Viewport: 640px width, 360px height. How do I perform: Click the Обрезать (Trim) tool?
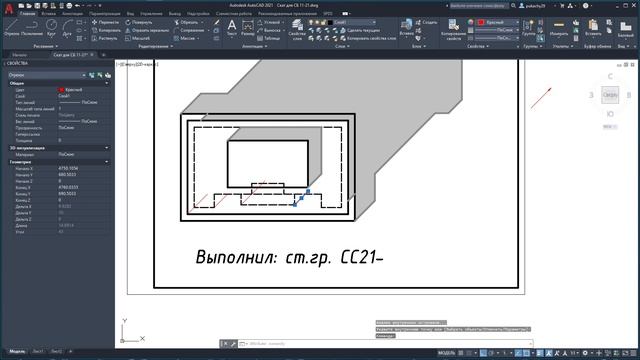pos(186,22)
